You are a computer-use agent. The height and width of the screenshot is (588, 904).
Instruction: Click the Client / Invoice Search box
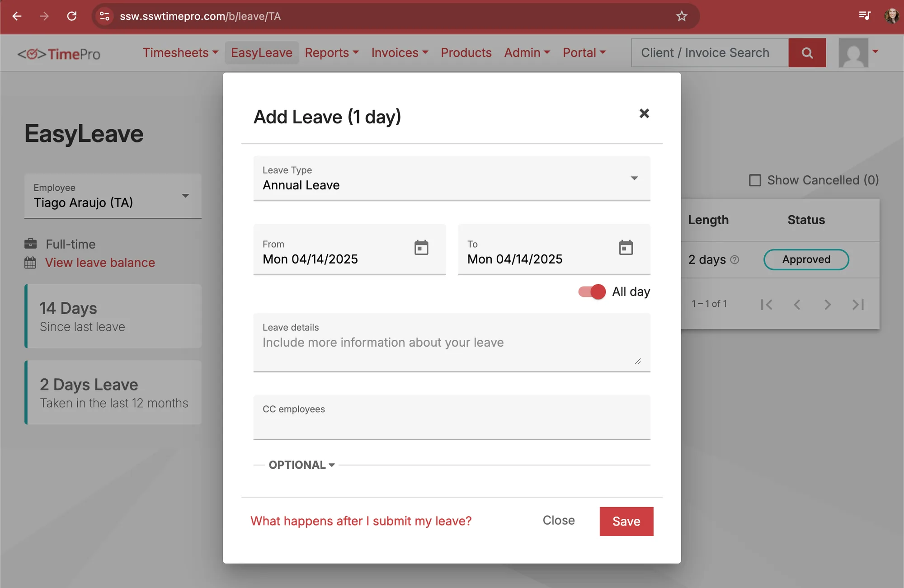710,53
